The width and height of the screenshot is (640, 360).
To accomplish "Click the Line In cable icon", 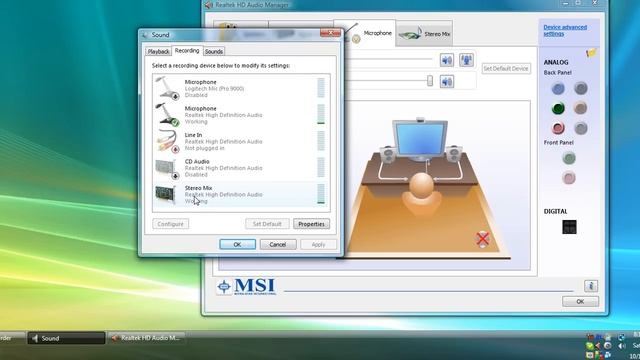I will click(167, 141).
